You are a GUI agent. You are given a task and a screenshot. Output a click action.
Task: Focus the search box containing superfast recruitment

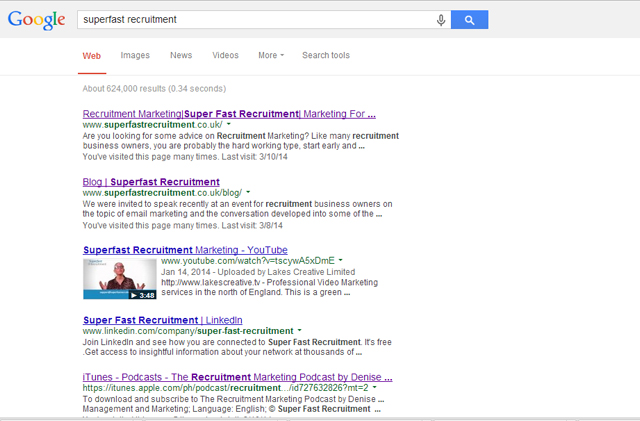[x=264, y=20]
